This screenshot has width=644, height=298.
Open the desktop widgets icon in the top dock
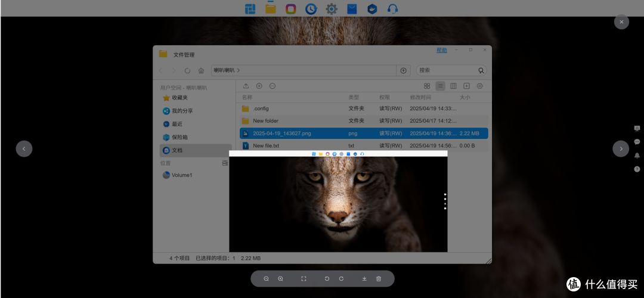point(250,8)
